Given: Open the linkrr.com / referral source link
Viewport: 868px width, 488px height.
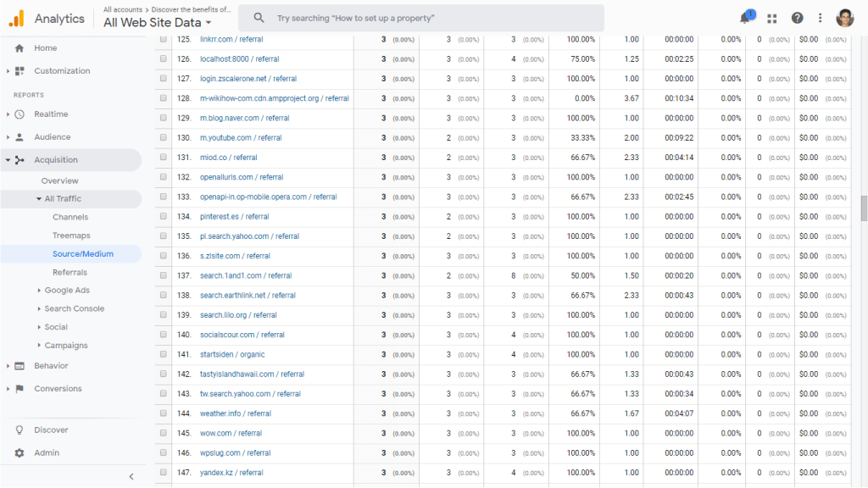Looking at the screenshot, I should [x=231, y=39].
